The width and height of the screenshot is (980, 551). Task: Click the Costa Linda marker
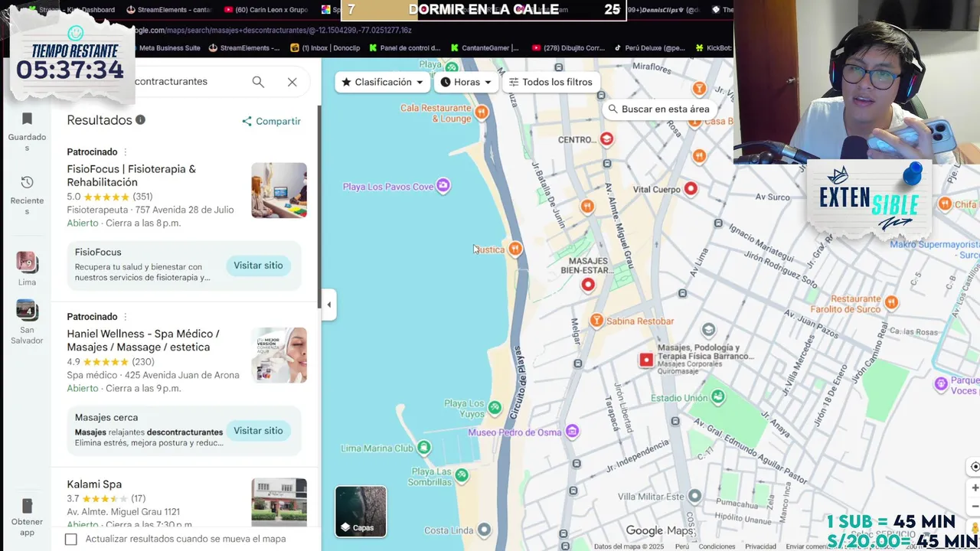(484, 530)
